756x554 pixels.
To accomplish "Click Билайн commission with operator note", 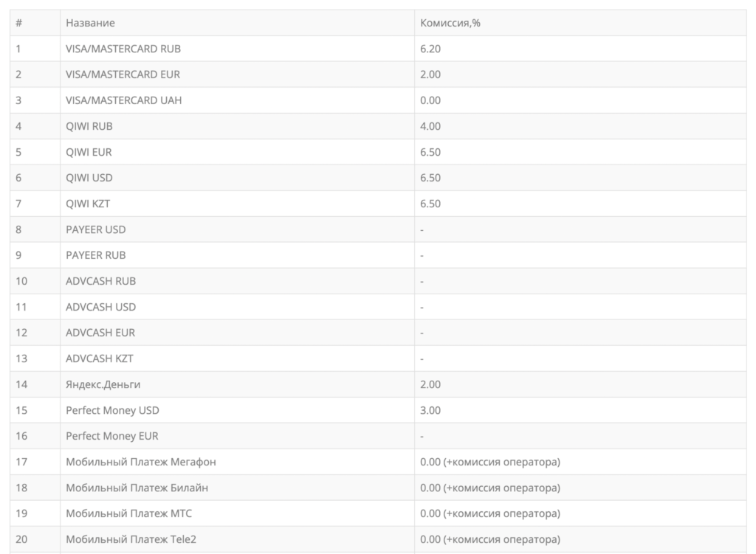I will pos(490,488).
